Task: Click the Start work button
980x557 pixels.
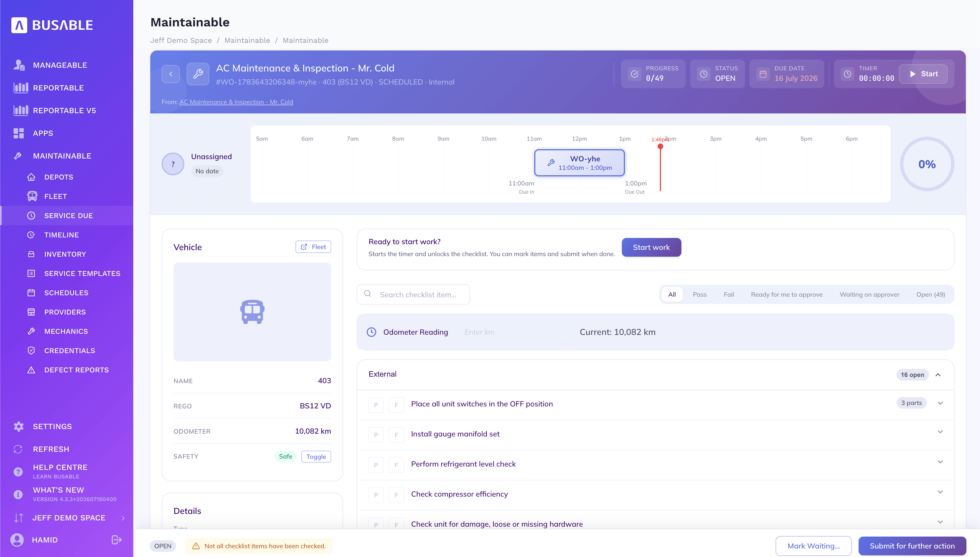Action: pyautogui.click(x=651, y=247)
